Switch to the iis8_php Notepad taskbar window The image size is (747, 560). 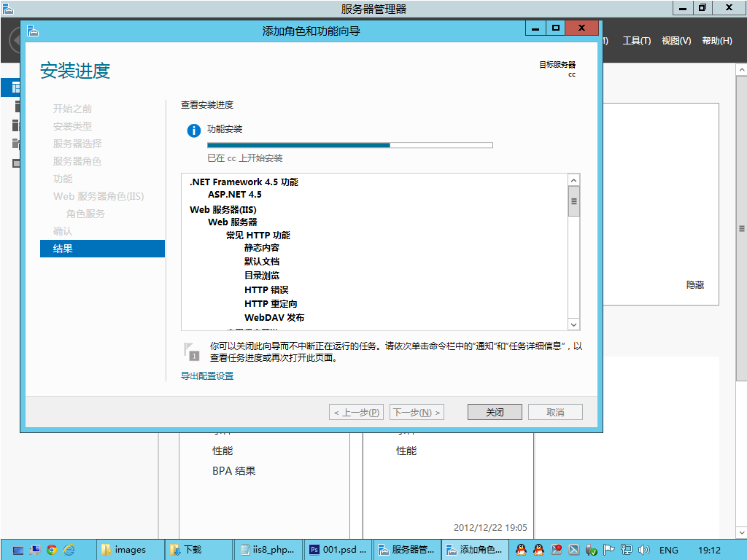[268, 550]
